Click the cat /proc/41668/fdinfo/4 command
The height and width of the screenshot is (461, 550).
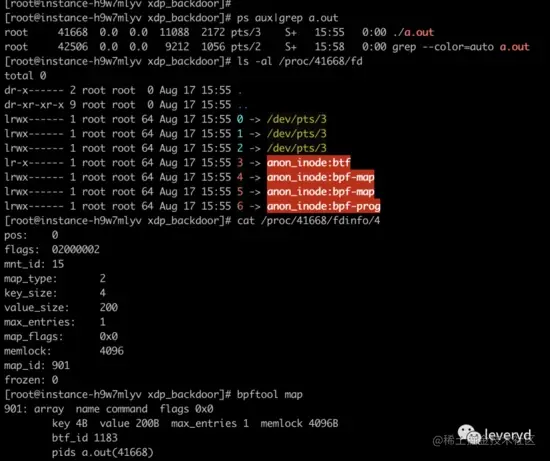(x=309, y=221)
